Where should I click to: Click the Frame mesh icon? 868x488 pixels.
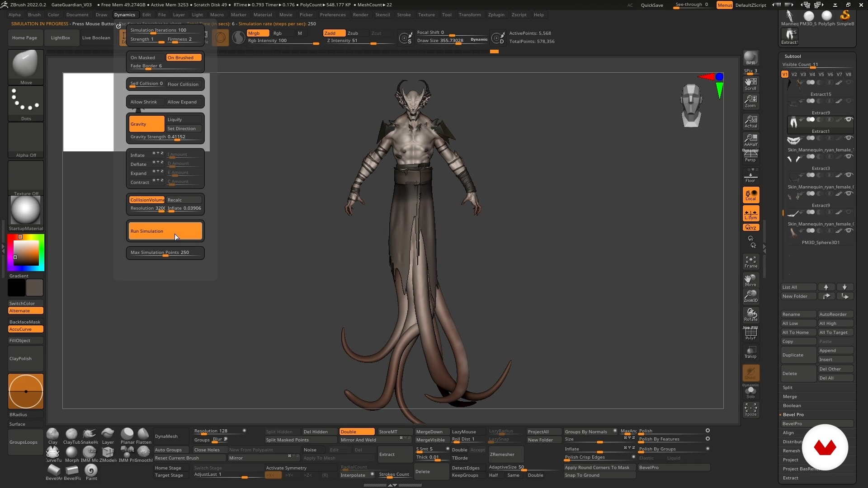750,262
